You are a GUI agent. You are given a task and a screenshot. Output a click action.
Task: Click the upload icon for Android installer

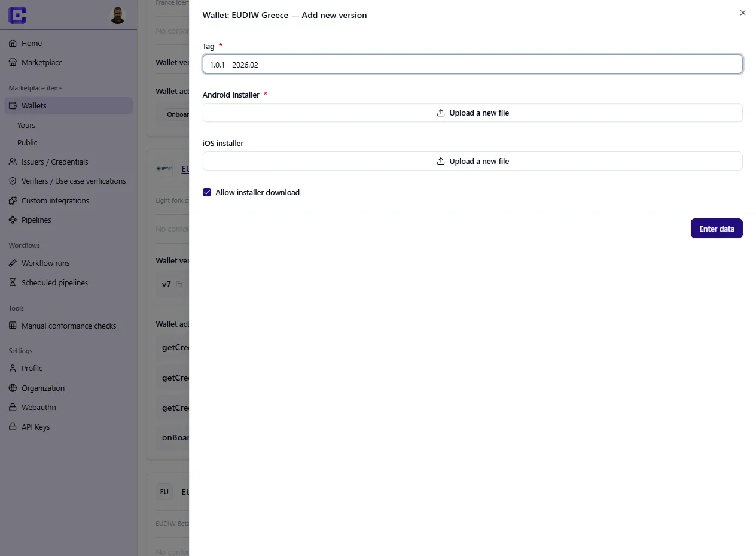[441, 113]
